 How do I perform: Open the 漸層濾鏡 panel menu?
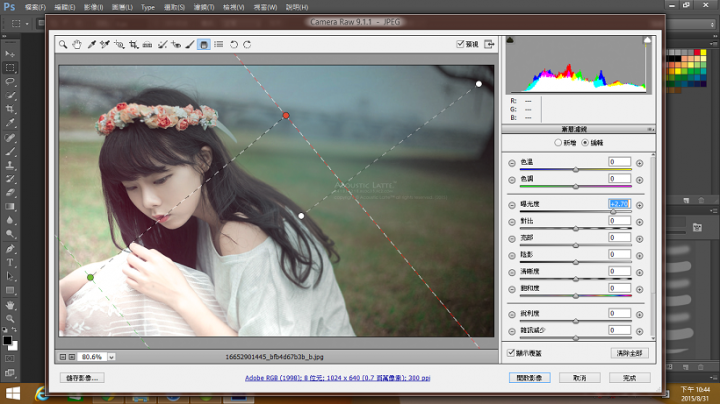tap(650, 129)
